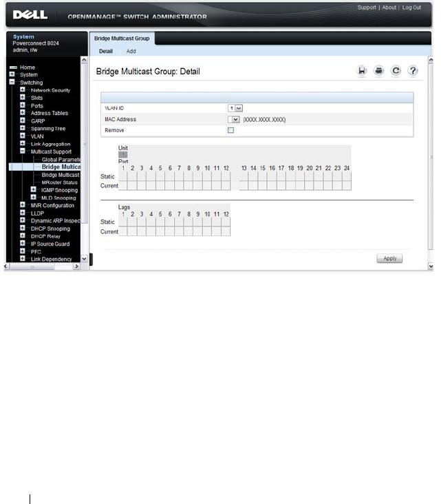Click main panel scroll up arrow
This screenshot has height=504, width=441.
coord(431,60)
